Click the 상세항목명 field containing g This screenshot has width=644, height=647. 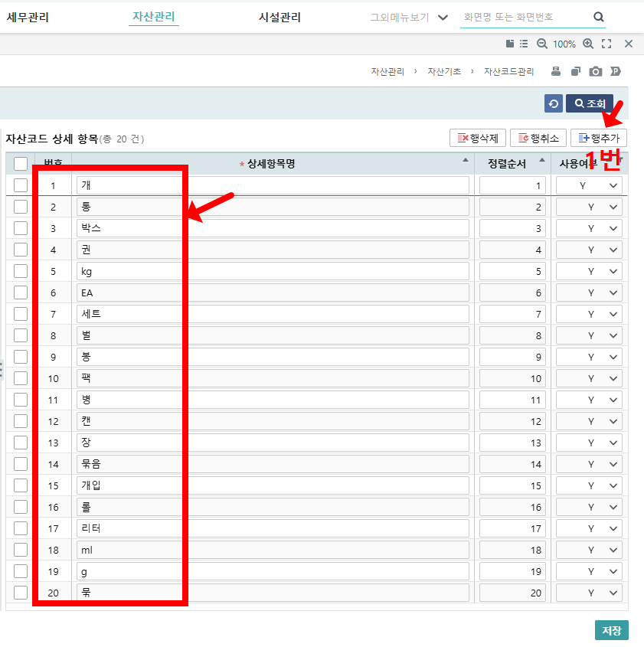(273, 572)
